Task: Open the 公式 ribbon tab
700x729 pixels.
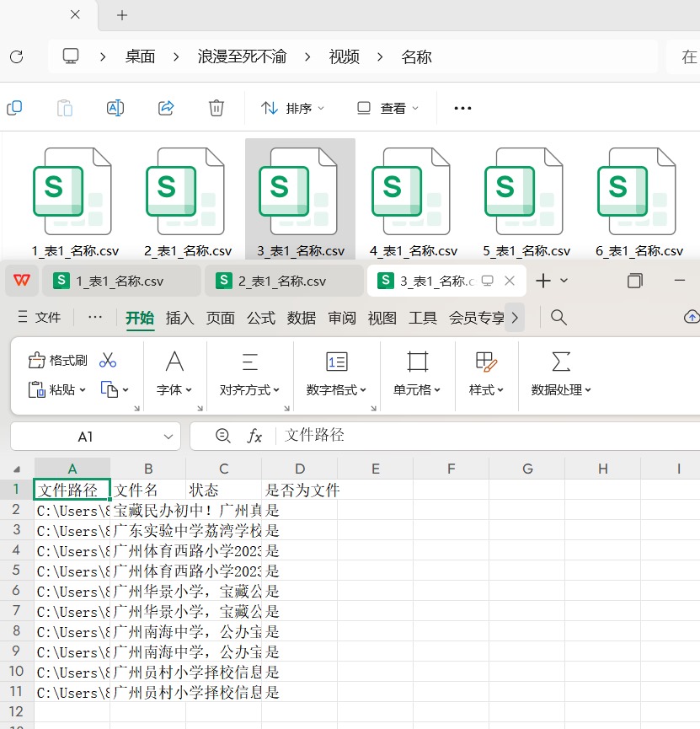Action: 261,318
